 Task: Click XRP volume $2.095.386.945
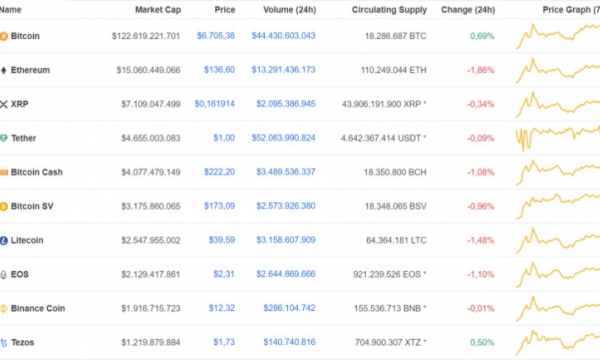point(286,104)
